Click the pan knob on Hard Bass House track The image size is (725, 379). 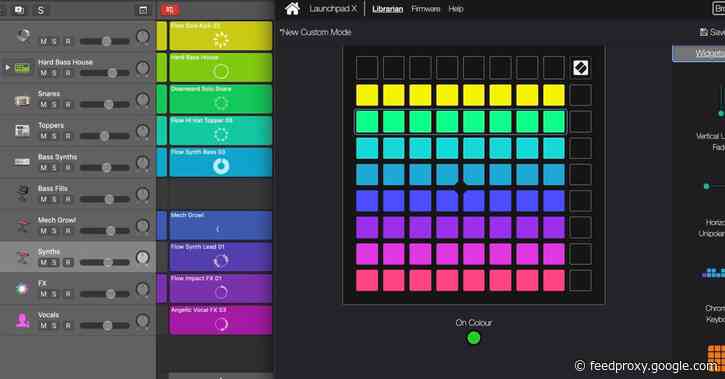[x=142, y=68]
